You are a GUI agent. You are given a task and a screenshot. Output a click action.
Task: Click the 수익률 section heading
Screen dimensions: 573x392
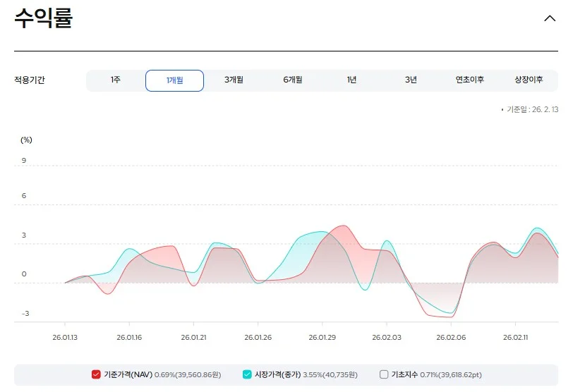pos(44,19)
